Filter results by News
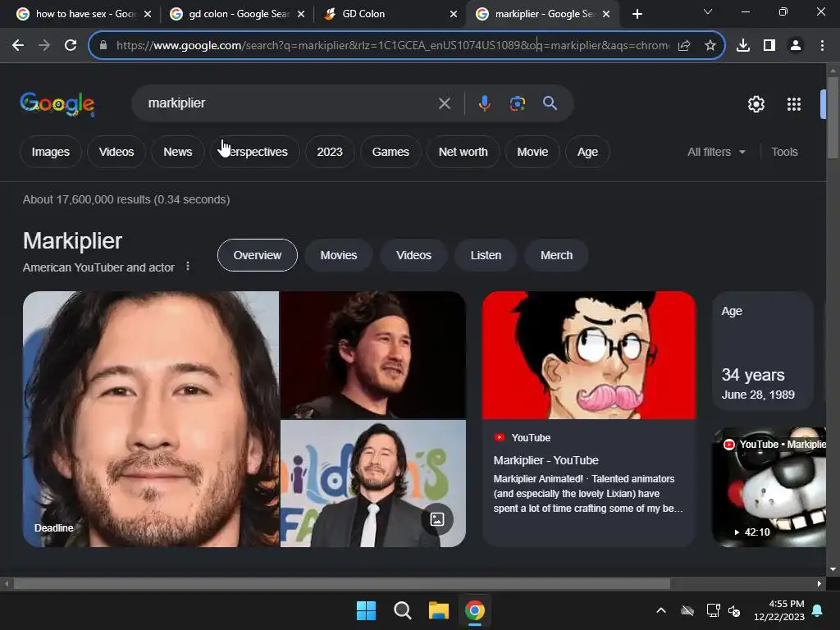Screen dimensions: 840x630 pyautogui.click(x=177, y=152)
